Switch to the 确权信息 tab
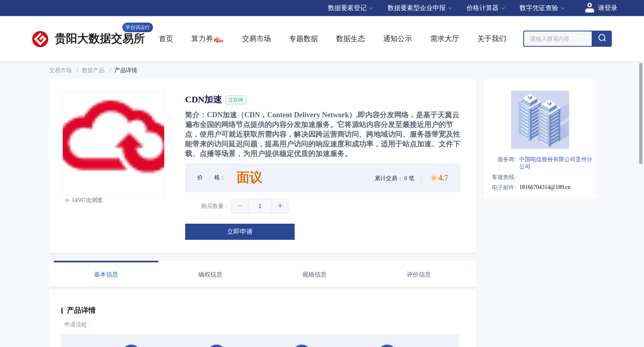644x347 pixels. (210, 274)
